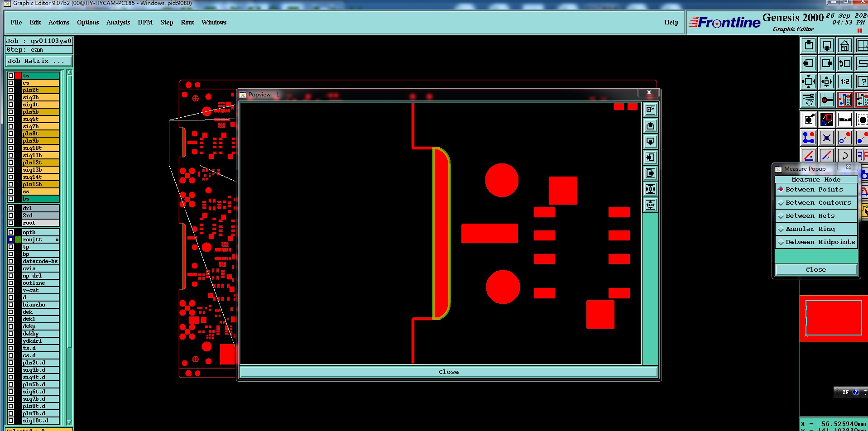Click the Job Matrix button

point(38,61)
